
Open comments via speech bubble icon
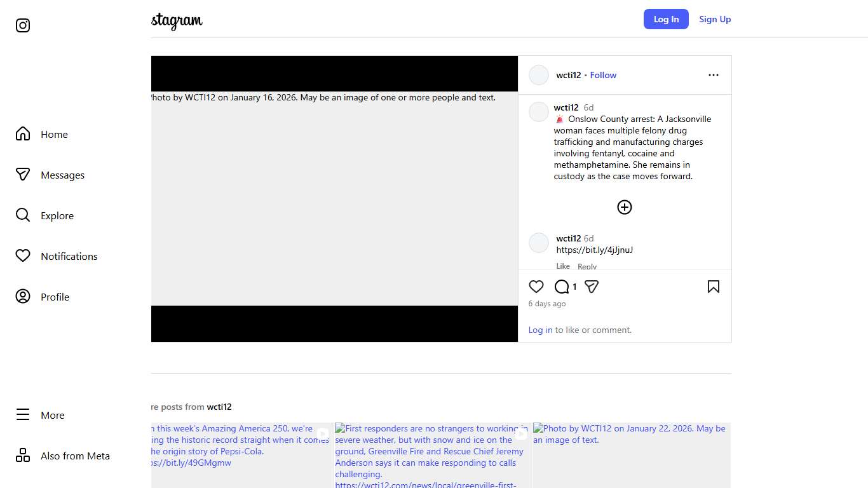coord(562,287)
